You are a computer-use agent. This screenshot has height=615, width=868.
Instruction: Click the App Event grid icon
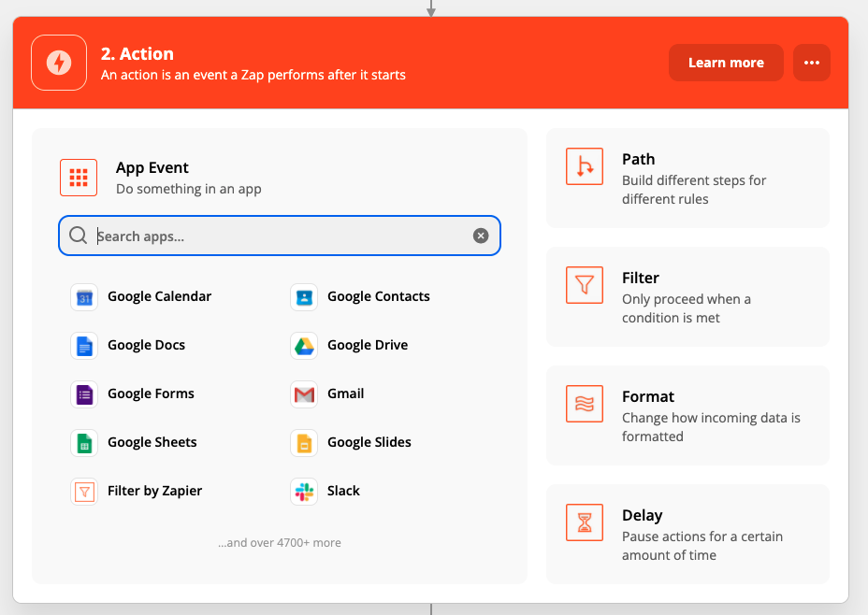[79, 178]
